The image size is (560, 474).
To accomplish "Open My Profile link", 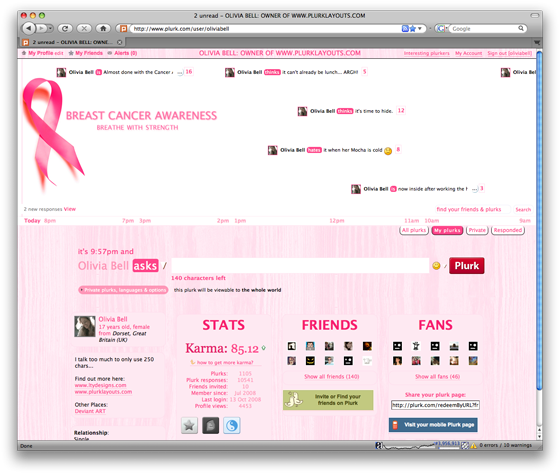I will (x=42, y=53).
